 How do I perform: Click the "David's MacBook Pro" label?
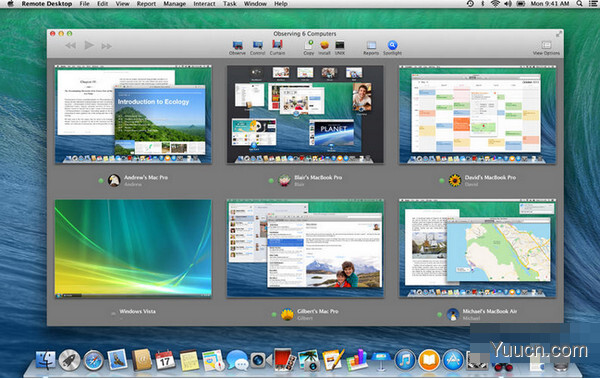coord(490,177)
